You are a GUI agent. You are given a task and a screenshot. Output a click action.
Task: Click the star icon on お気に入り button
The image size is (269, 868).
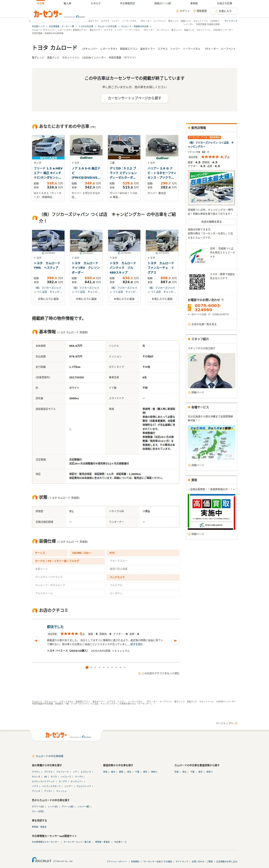coord(216,11)
